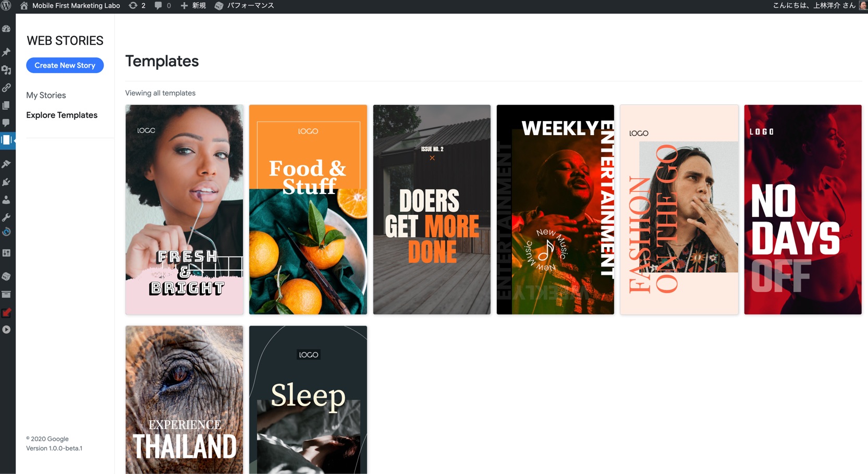The height and width of the screenshot is (474, 868).
Task: Open the Links chain icon in sidebar
Action: (x=7, y=88)
